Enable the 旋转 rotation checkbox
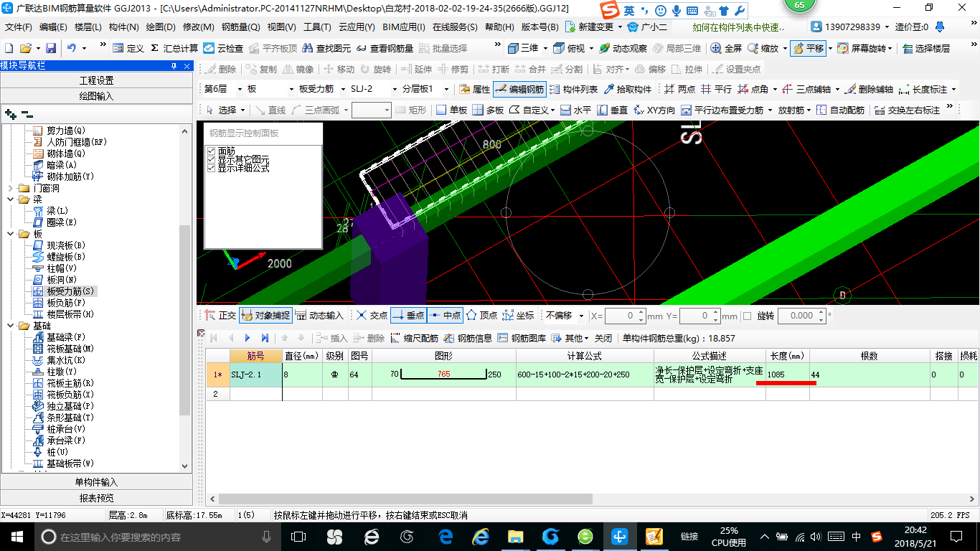Image resolution: width=980 pixels, height=551 pixels. click(x=747, y=316)
